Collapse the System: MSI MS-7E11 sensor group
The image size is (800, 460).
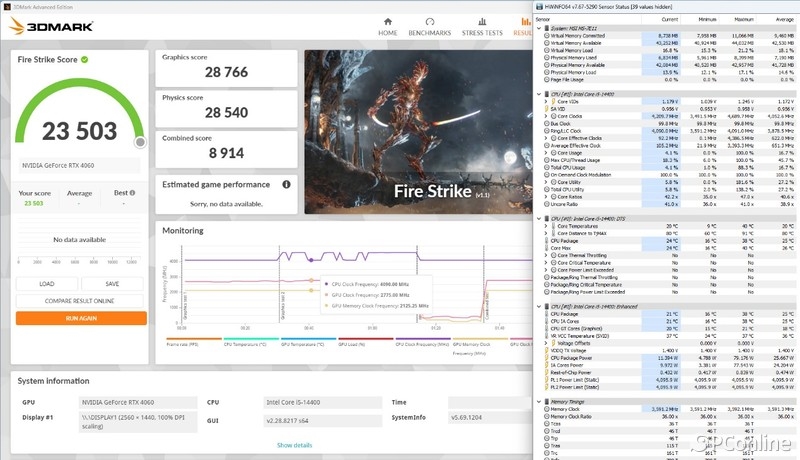pyautogui.click(x=541, y=28)
